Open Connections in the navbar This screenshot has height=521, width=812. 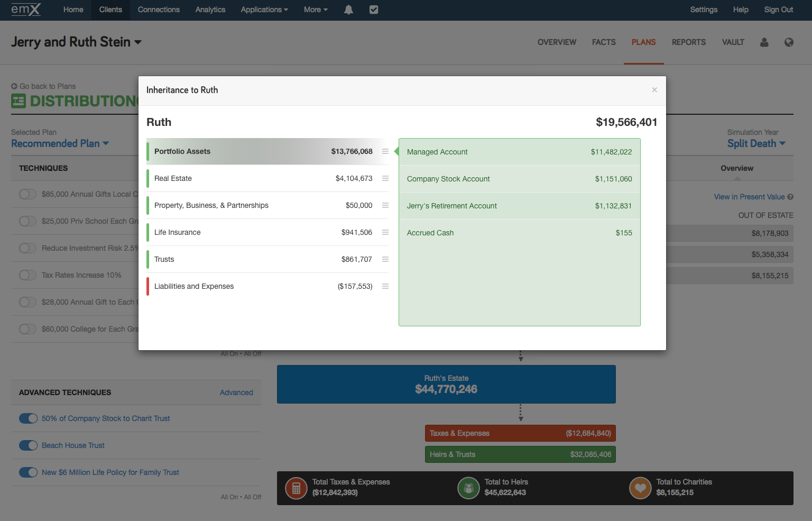point(159,10)
